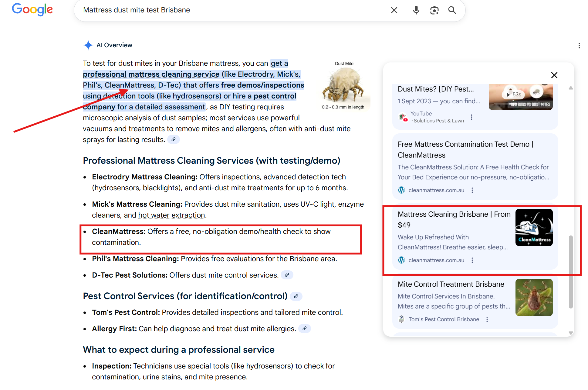Click the YouTube channel icon for Solutions Pest & Lawn

click(403, 117)
